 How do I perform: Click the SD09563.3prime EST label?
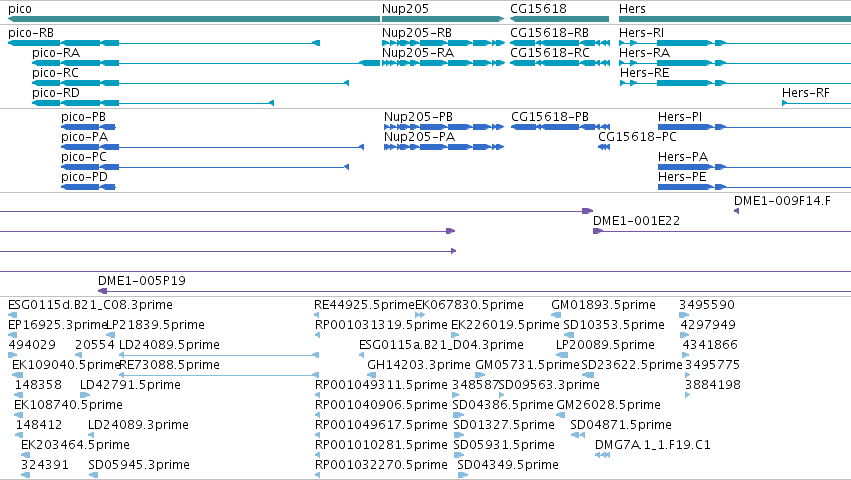coord(549,385)
